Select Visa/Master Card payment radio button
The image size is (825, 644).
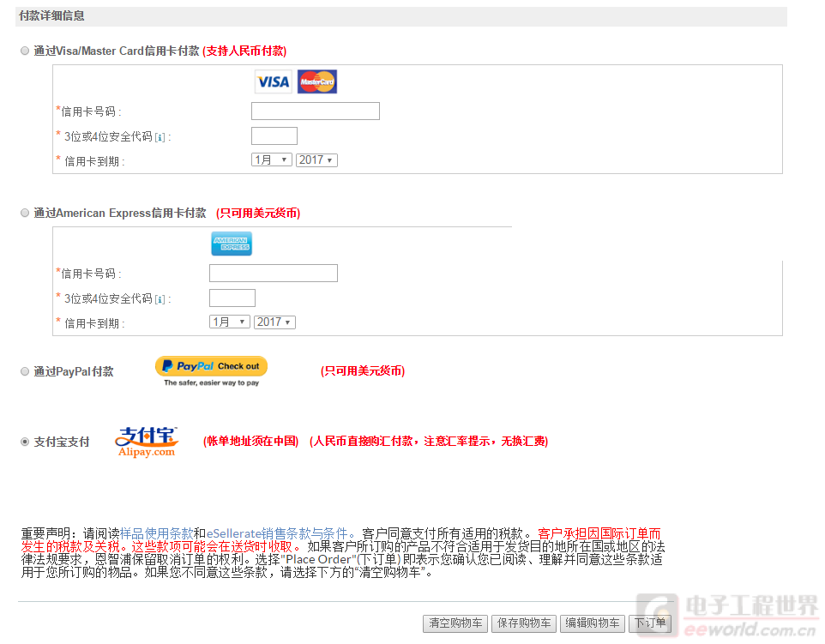tap(25, 51)
